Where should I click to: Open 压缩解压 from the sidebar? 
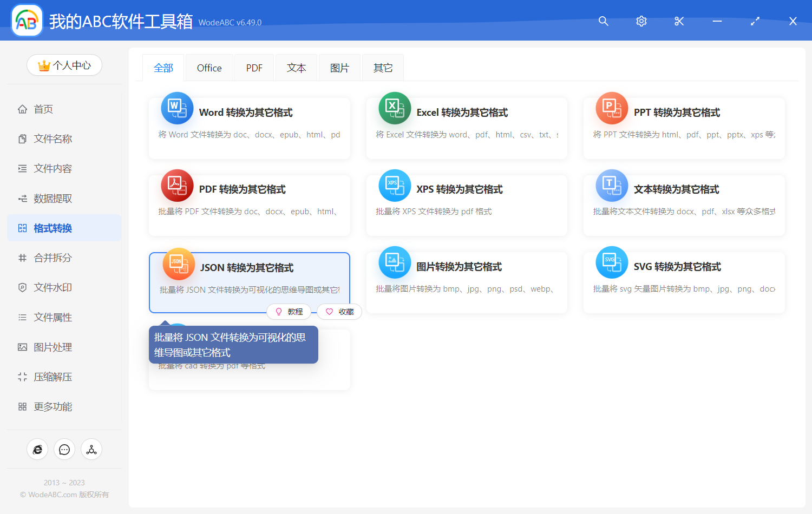pyautogui.click(x=54, y=377)
